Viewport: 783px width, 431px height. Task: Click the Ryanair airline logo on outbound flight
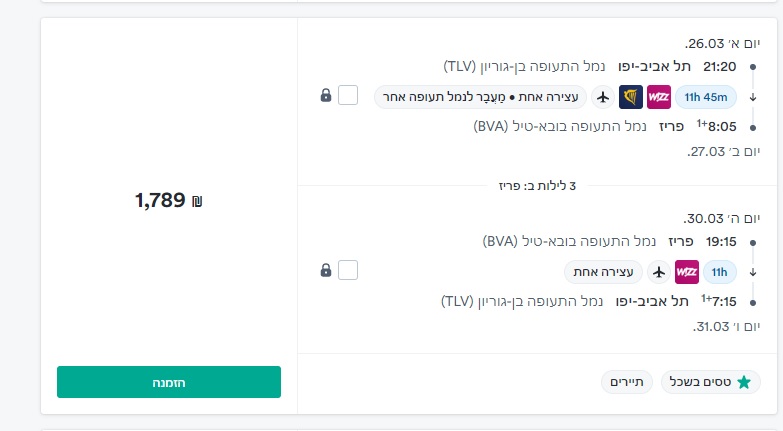pos(631,97)
